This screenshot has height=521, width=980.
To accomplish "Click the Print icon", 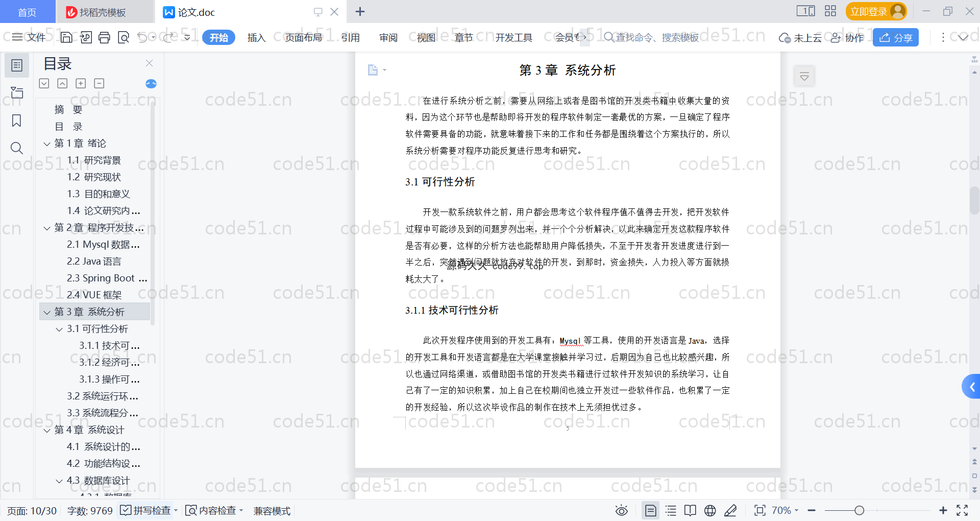I will (104, 37).
